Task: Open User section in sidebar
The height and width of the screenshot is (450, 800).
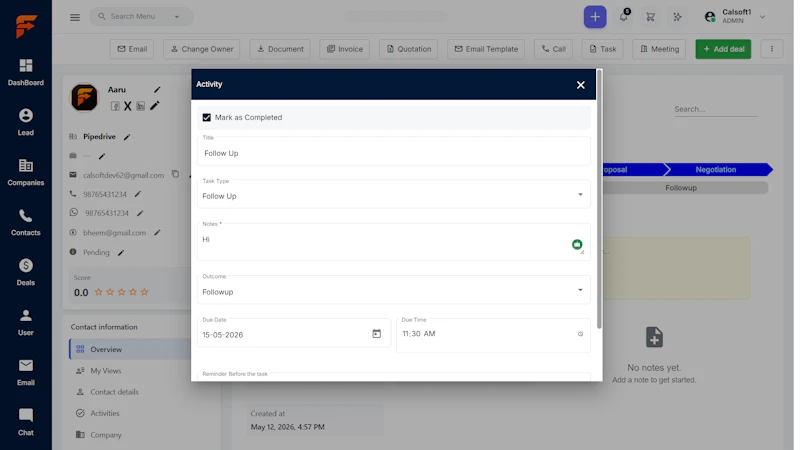Action: [x=26, y=322]
